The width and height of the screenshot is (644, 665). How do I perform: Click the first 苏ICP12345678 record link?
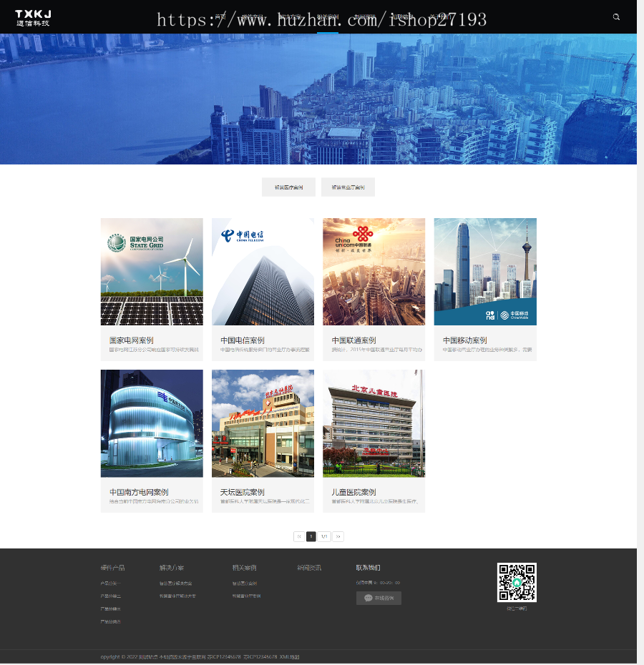coord(224,657)
